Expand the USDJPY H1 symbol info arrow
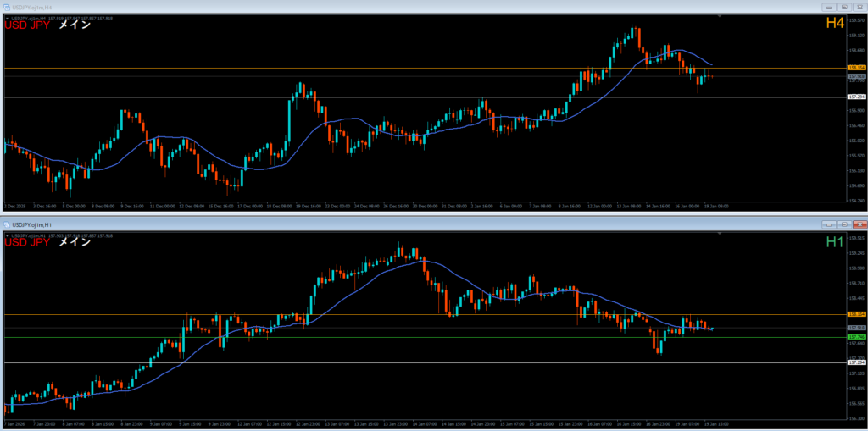 point(7,235)
